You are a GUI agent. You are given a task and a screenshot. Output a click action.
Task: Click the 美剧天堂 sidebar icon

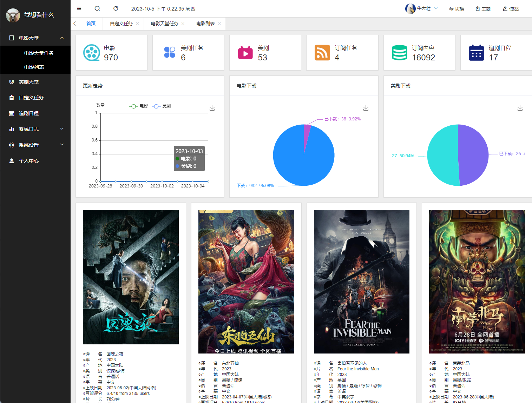[x=12, y=82]
